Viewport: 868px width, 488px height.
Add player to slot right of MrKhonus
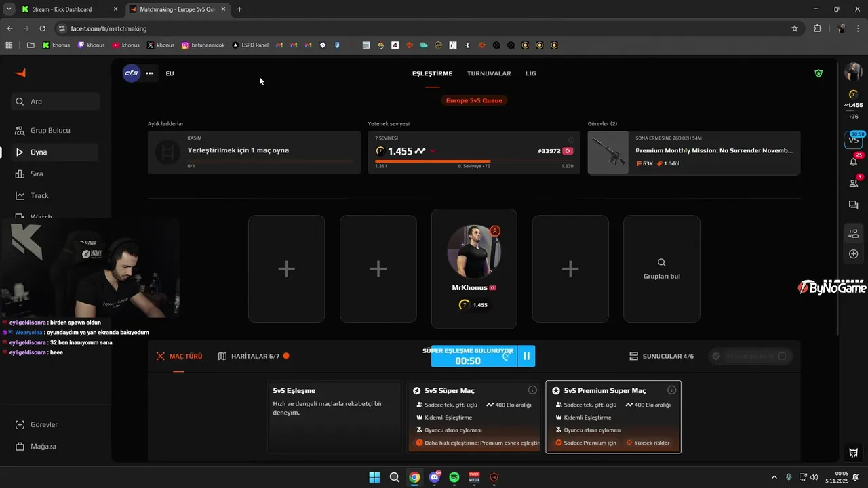click(570, 269)
